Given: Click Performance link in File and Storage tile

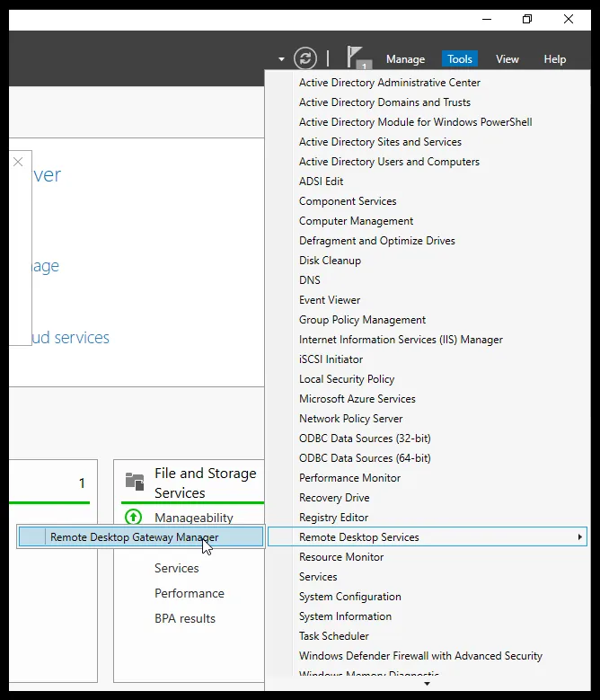Looking at the screenshot, I should [190, 593].
